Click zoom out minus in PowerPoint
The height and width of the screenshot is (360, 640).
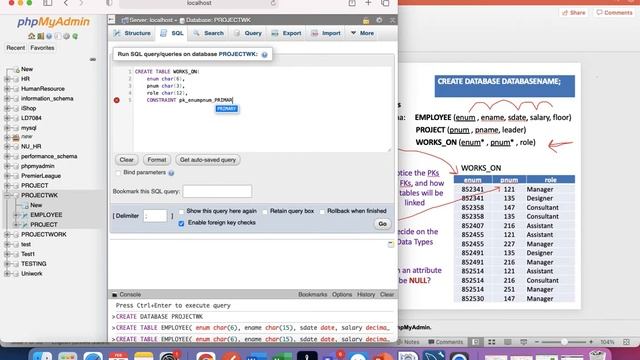pyautogui.click(x=537, y=342)
